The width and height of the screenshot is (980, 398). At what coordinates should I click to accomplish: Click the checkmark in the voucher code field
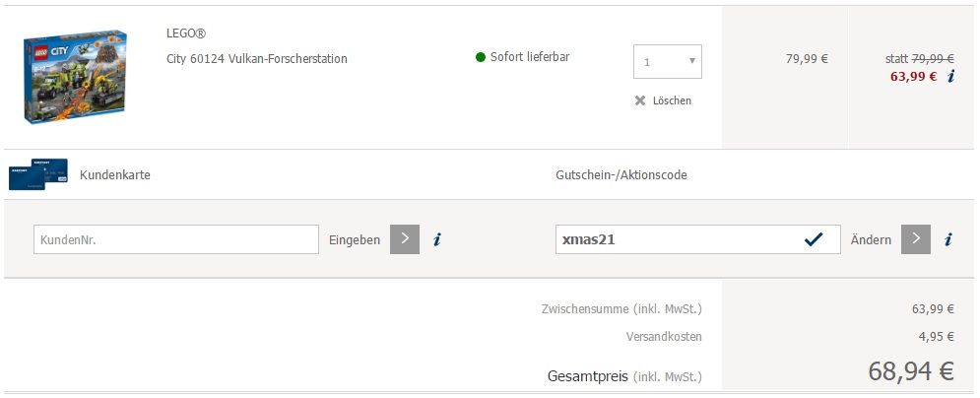(x=814, y=239)
